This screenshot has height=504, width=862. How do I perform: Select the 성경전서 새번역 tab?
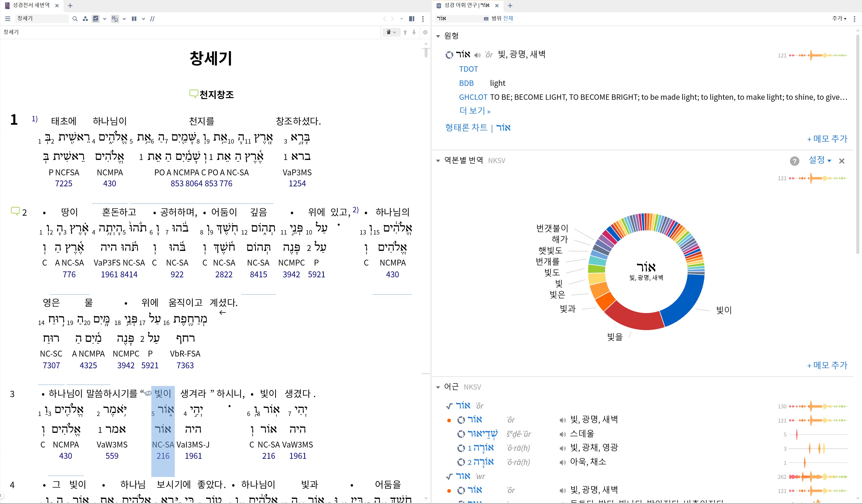(31, 5)
